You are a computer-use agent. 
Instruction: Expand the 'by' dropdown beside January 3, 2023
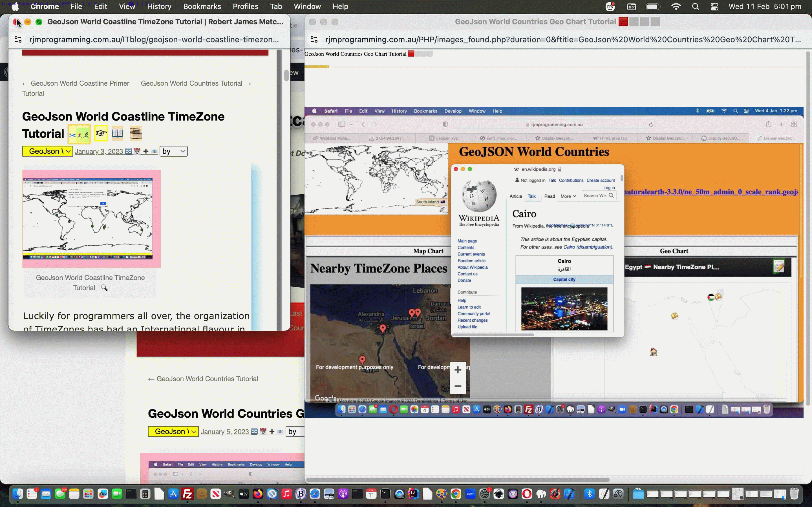pyautogui.click(x=173, y=152)
